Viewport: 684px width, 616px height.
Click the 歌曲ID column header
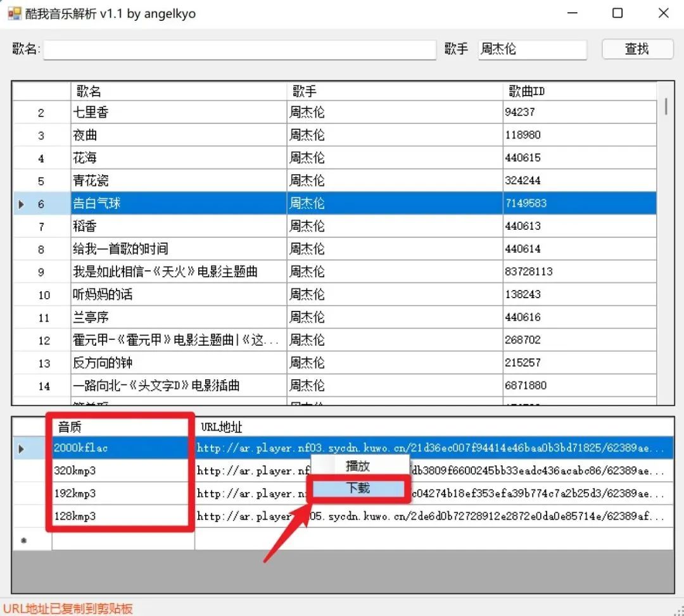coord(579,92)
